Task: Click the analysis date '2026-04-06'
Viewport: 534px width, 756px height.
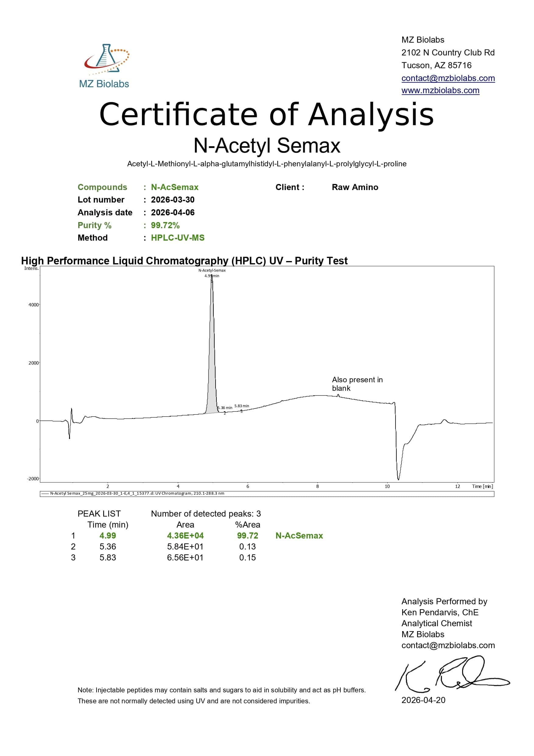Action: [x=173, y=212]
